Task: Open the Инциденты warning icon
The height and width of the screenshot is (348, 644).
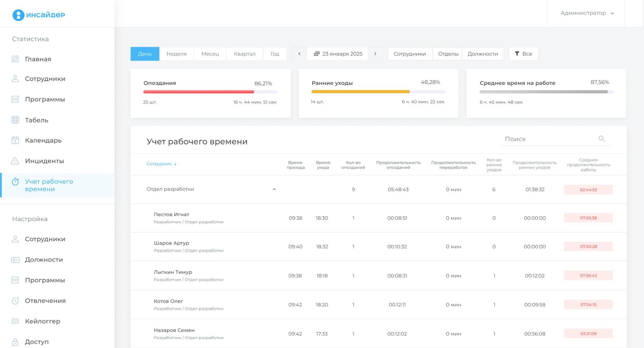Action: click(x=15, y=161)
